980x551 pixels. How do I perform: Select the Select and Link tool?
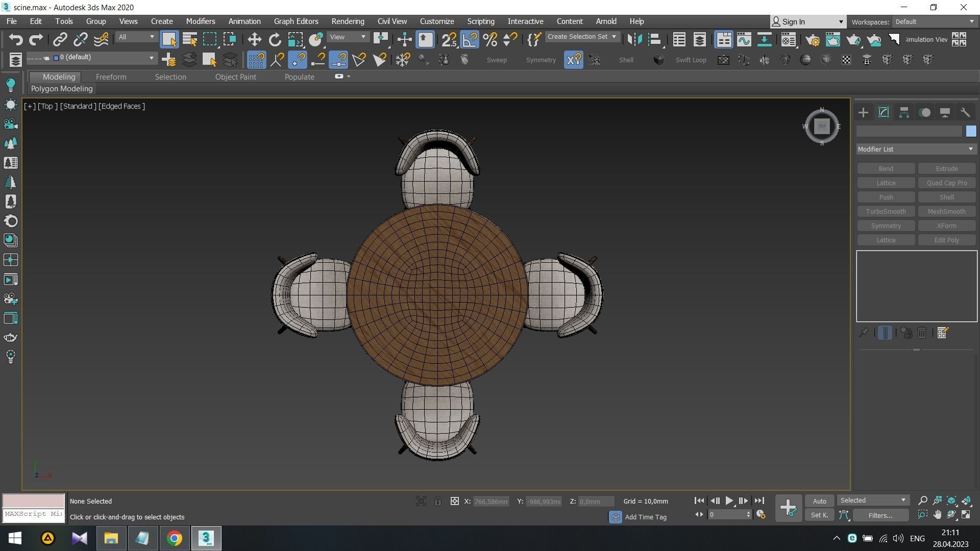[x=60, y=40]
